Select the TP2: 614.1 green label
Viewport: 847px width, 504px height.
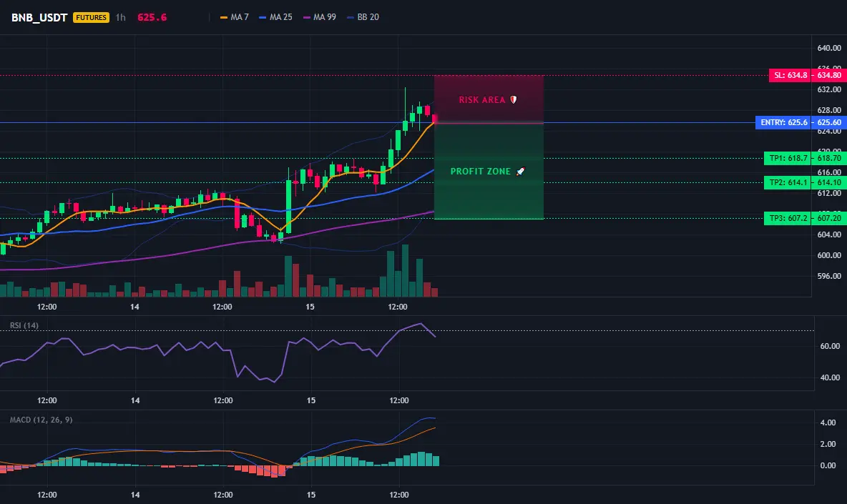click(788, 182)
